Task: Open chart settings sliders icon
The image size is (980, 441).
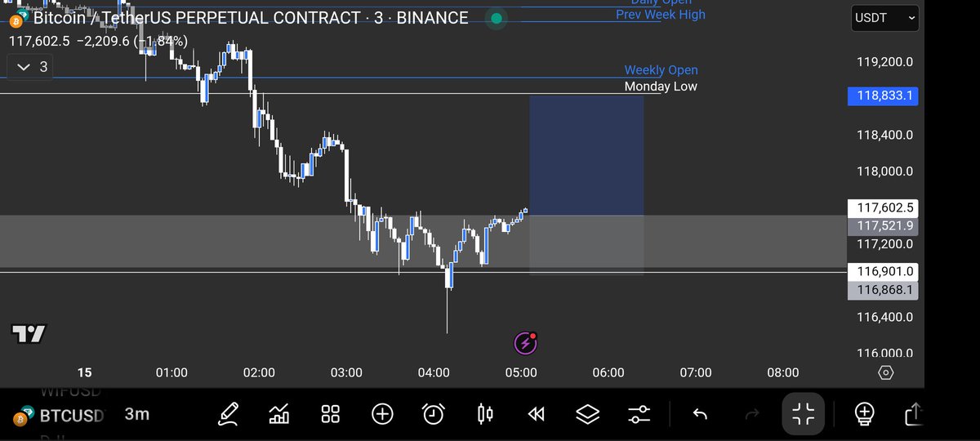Action: click(639, 414)
